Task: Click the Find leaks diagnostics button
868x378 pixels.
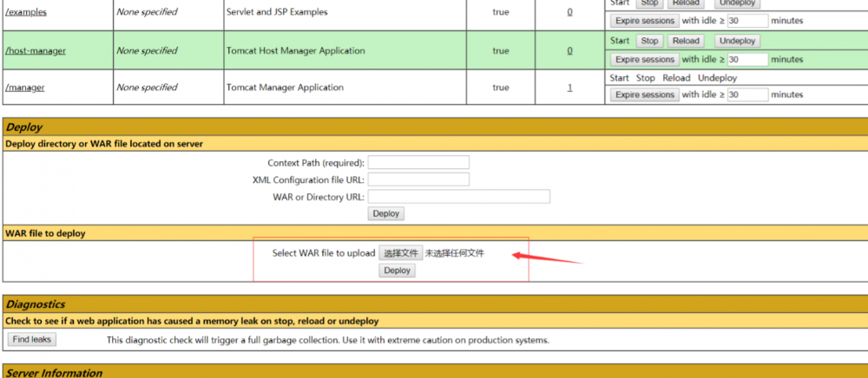Action: [x=32, y=340]
